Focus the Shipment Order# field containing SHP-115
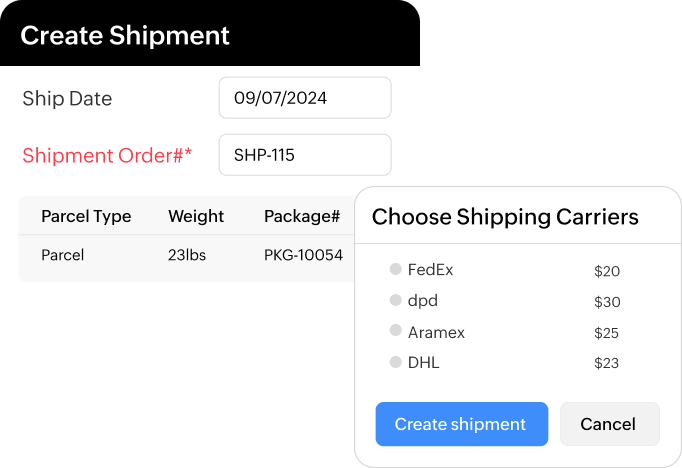This screenshot has width=682, height=468. (305, 155)
